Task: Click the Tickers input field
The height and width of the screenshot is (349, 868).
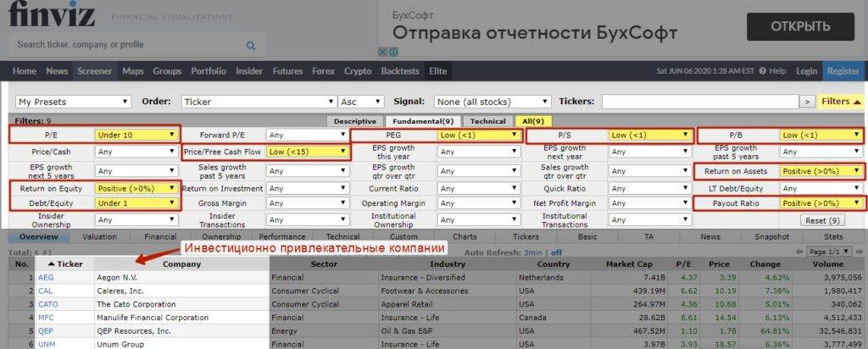Action: (698, 102)
